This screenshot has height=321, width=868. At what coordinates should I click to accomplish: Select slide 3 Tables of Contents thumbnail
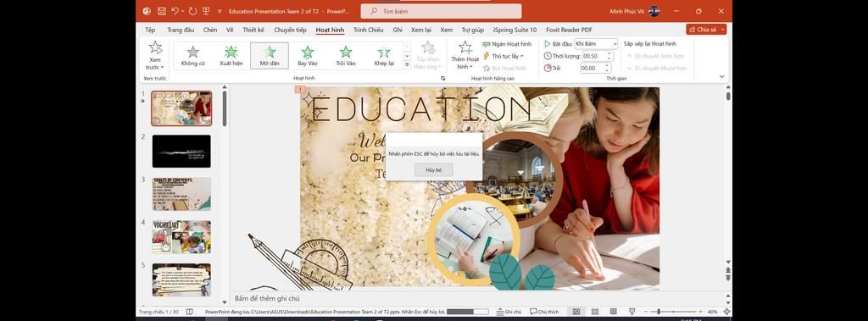click(181, 194)
